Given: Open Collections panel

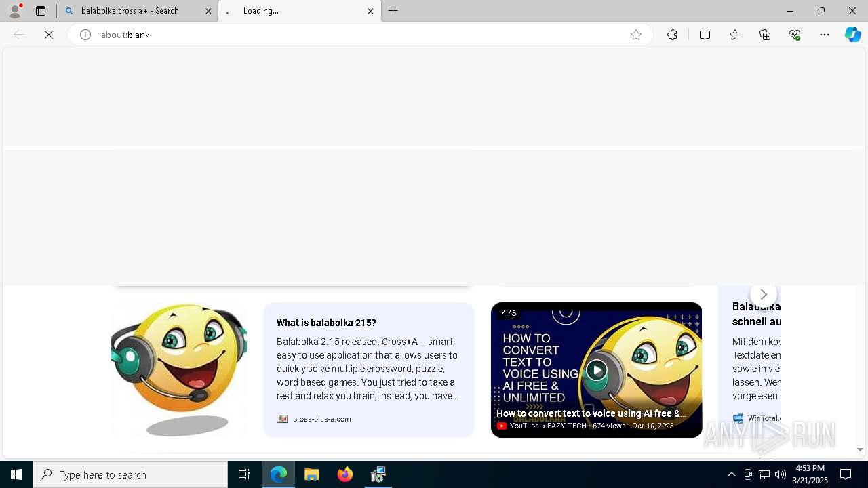Looking at the screenshot, I should pos(765,35).
